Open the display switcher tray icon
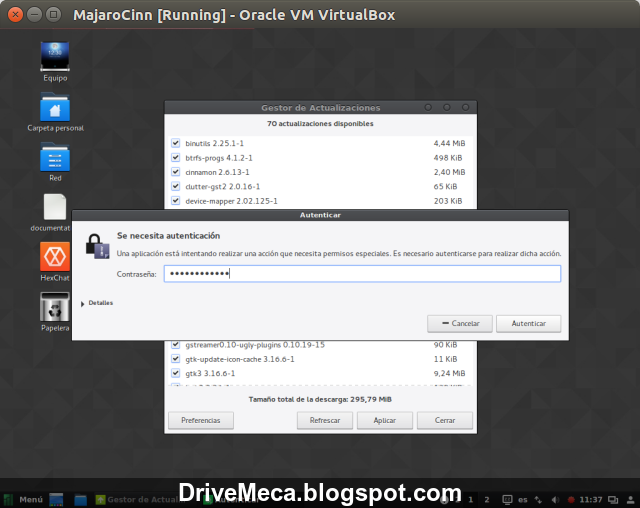640x508 pixels. click(x=613, y=499)
